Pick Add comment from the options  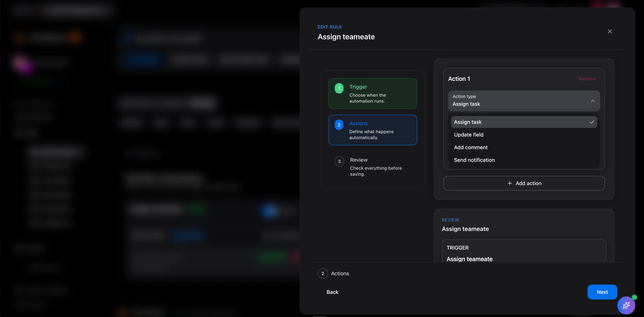coord(470,147)
